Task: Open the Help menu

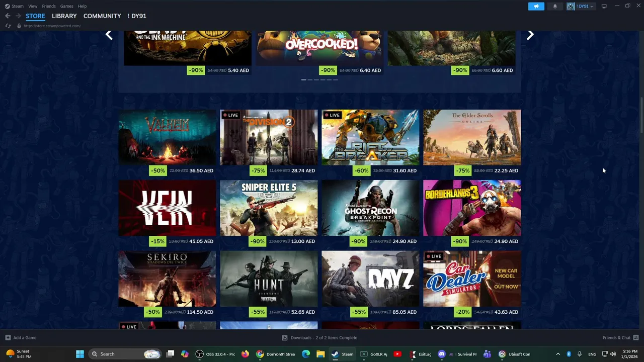Action: coord(82,6)
